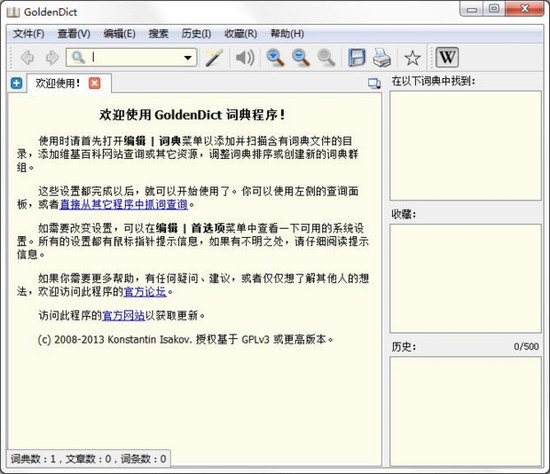Open the 文件(F) menu
Screen dimensions: 550x474
[29, 34]
